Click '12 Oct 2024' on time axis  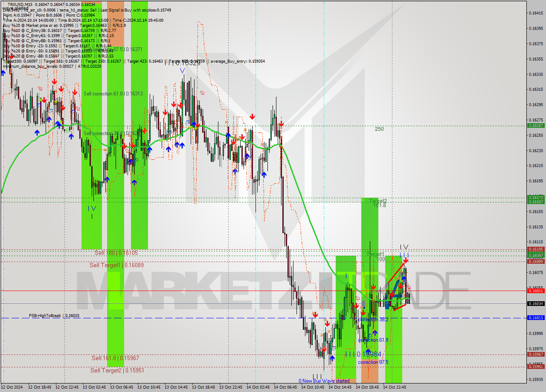click(12, 387)
